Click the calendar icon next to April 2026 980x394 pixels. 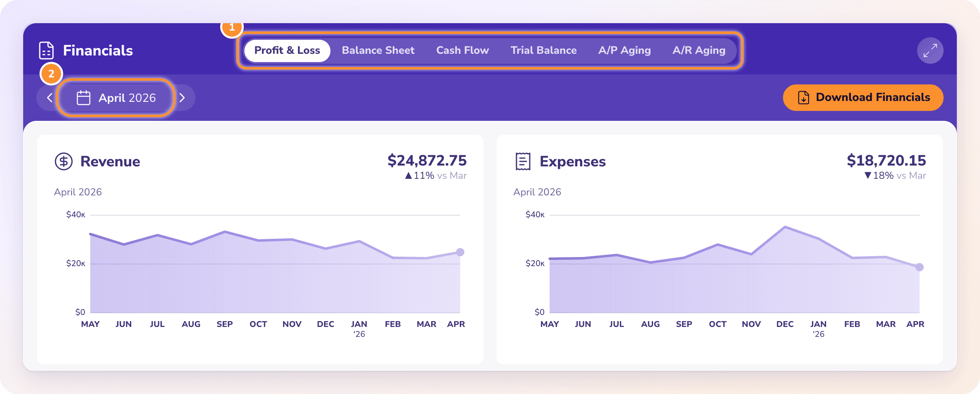(x=84, y=98)
